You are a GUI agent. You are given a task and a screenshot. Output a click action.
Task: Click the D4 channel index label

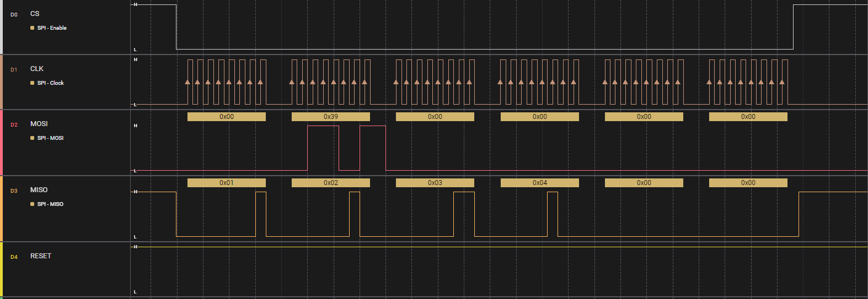click(14, 257)
